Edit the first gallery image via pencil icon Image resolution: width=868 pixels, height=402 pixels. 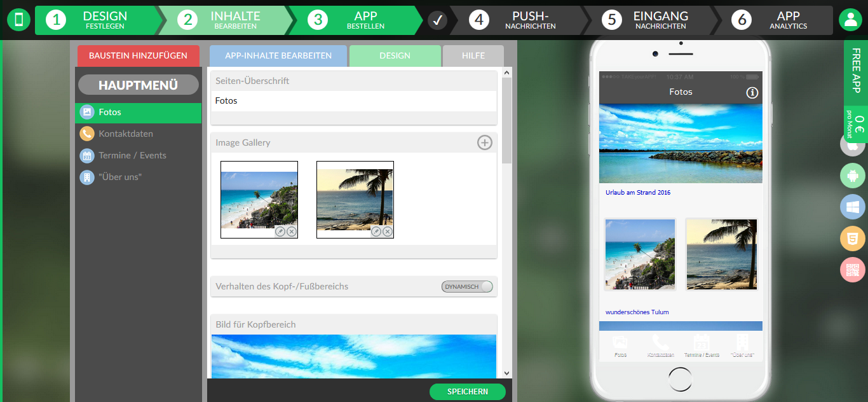click(280, 232)
